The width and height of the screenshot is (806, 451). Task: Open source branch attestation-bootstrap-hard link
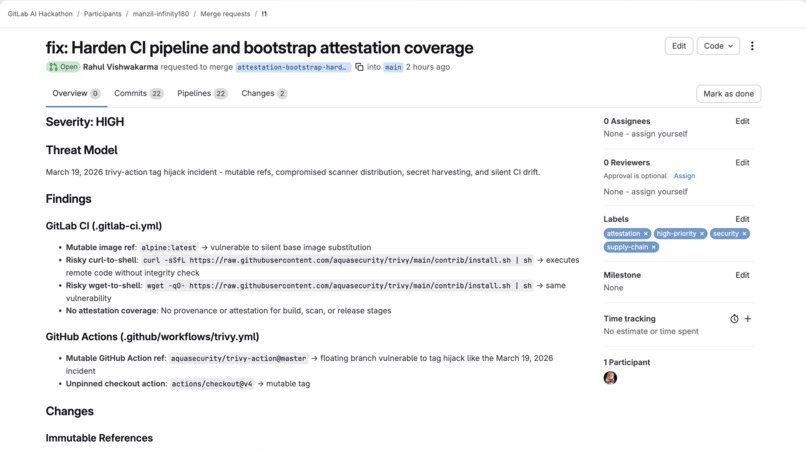pos(293,67)
